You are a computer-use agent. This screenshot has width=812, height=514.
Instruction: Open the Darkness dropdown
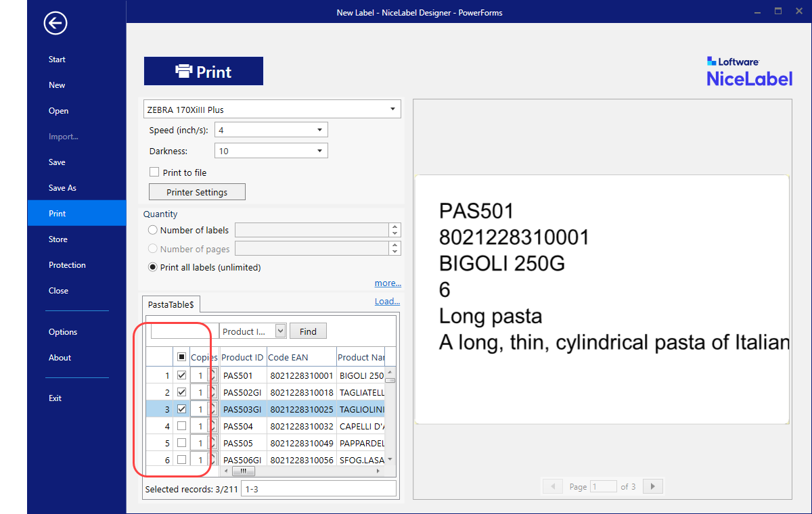click(x=271, y=151)
